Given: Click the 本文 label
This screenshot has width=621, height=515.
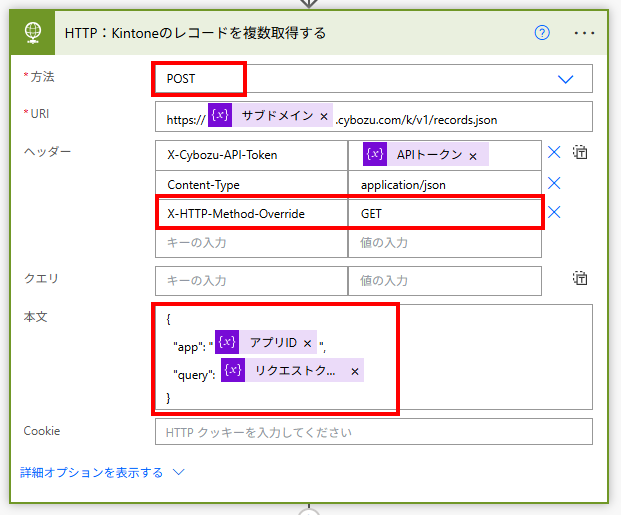Looking at the screenshot, I should pyautogui.click(x=36, y=317).
